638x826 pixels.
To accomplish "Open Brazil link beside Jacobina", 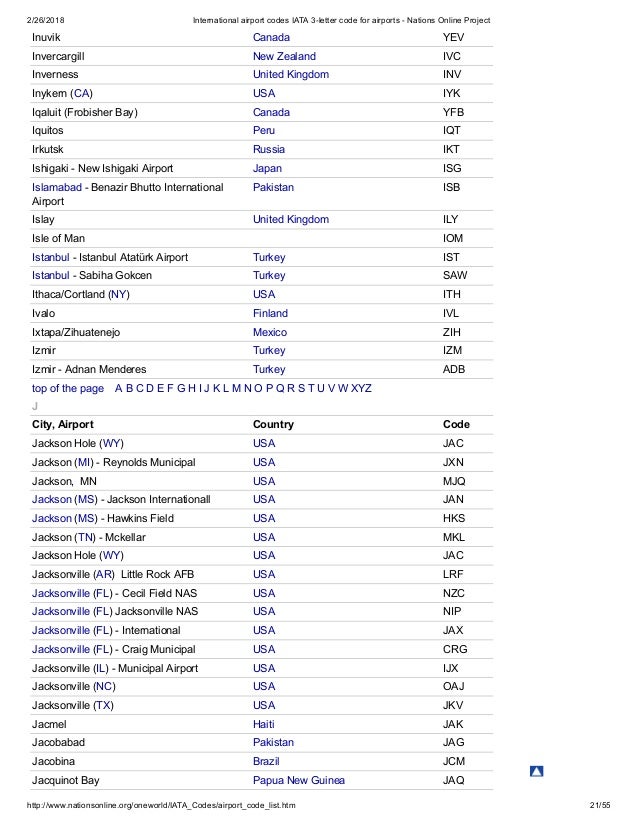I will (x=266, y=761).
